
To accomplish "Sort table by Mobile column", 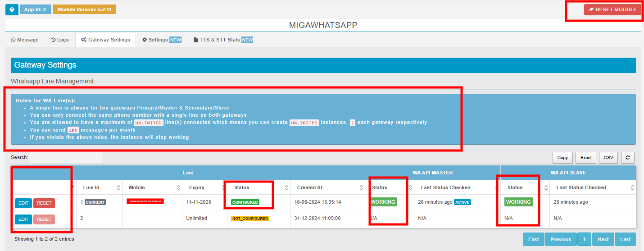I will (x=152, y=187).
